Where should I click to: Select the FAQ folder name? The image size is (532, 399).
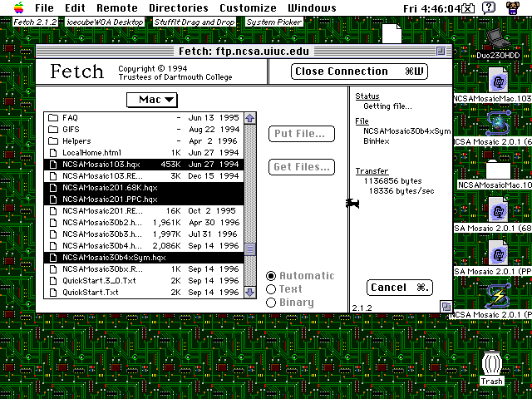[70, 118]
